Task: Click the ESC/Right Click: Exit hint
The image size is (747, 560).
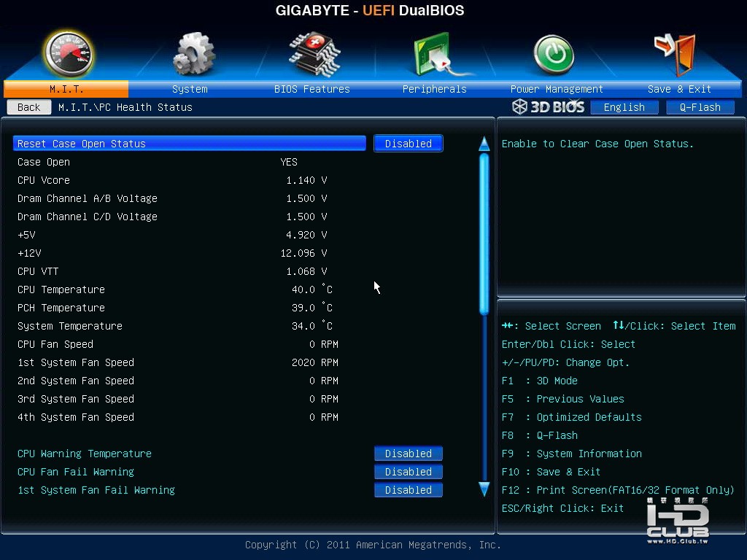Action: coord(562,508)
